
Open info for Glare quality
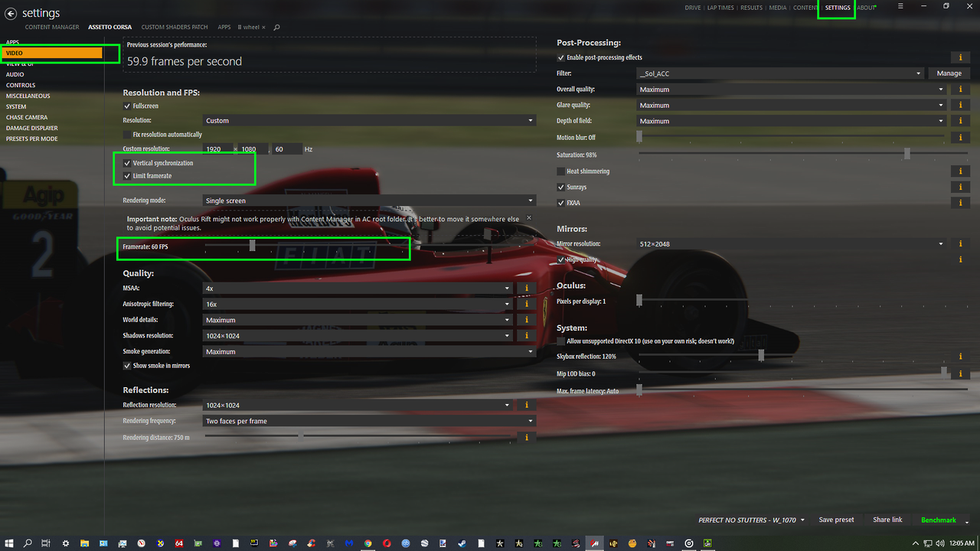960,105
